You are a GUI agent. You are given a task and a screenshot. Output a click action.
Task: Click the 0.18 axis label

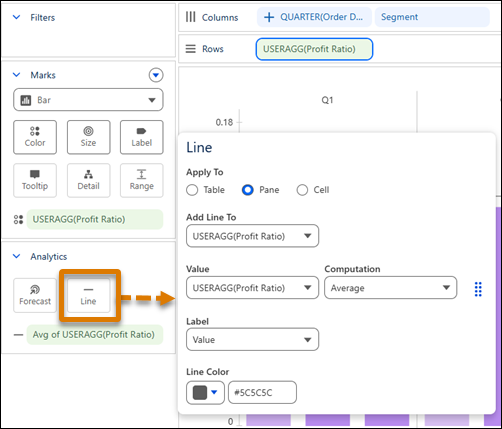click(224, 122)
